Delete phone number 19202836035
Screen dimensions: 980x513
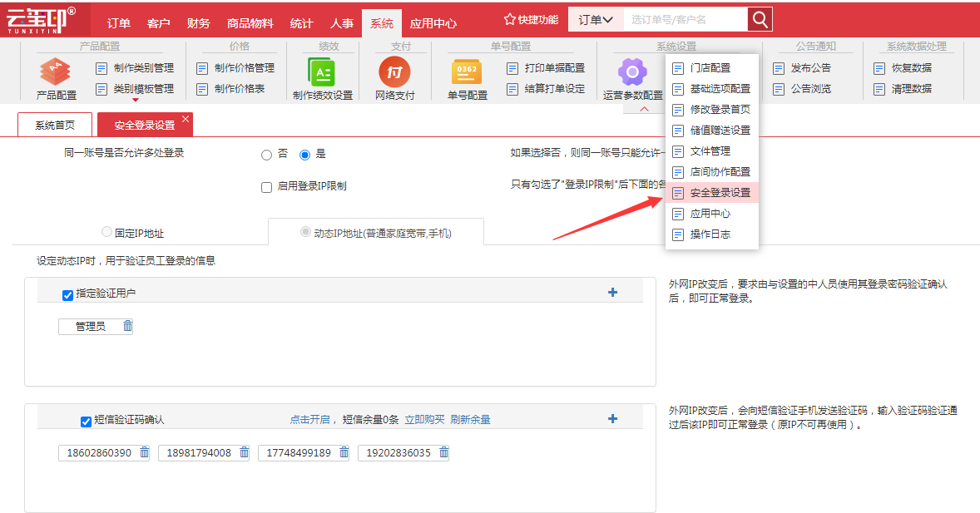pyautogui.click(x=443, y=452)
